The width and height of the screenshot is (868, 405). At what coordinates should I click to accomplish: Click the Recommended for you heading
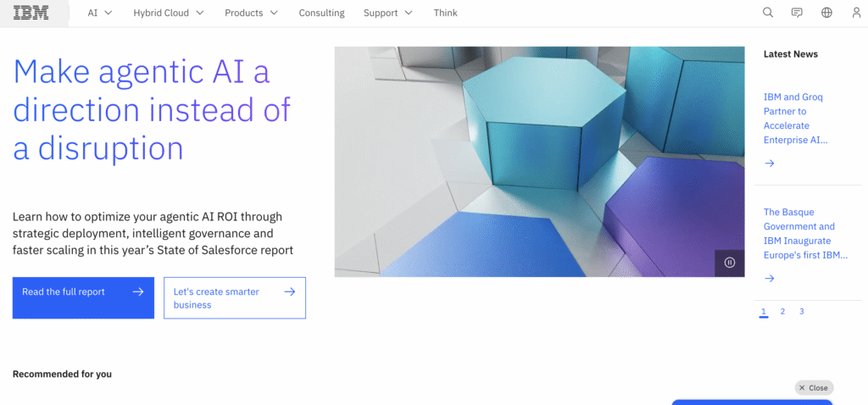pyautogui.click(x=62, y=374)
